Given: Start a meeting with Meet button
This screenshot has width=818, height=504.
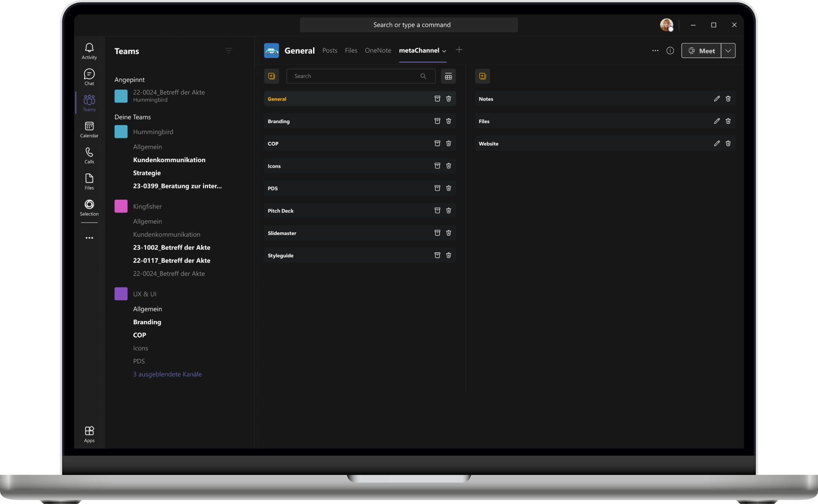Looking at the screenshot, I should point(701,51).
